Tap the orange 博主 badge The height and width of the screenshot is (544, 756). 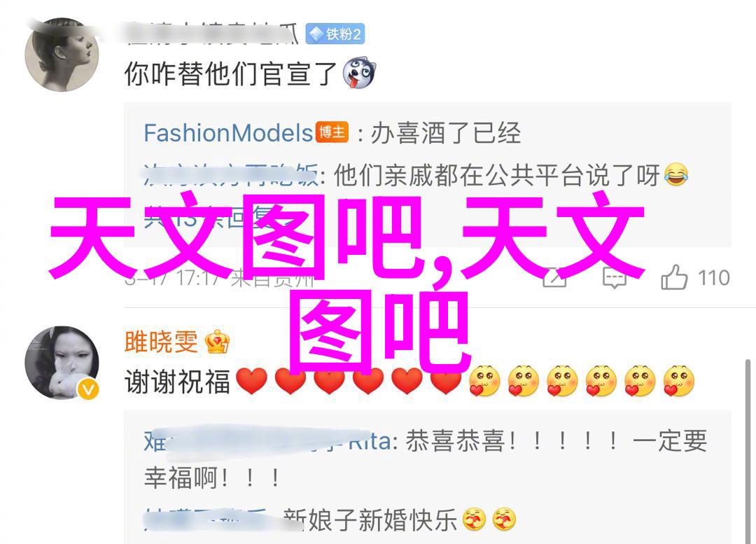click(332, 132)
